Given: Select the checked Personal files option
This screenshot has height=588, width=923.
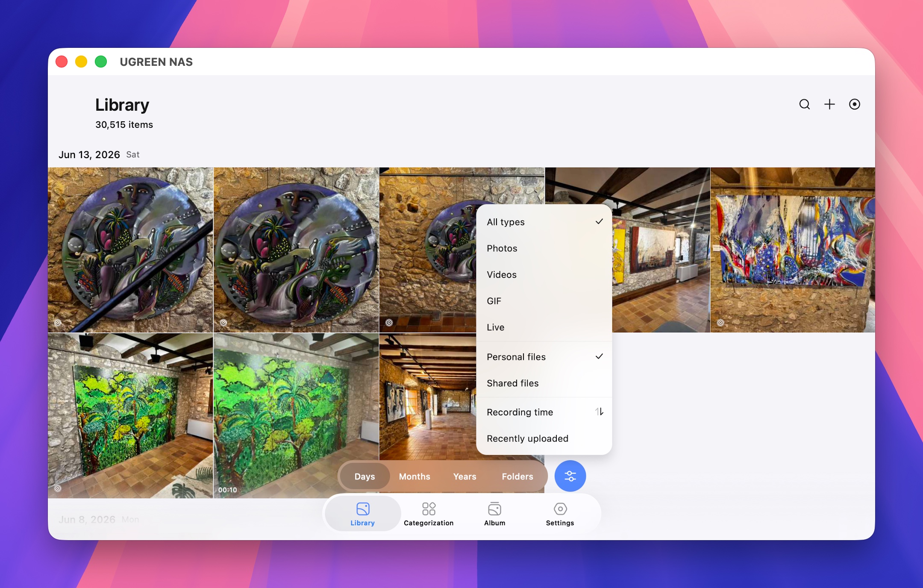Looking at the screenshot, I should pyautogui.click(x=544, y=357).
